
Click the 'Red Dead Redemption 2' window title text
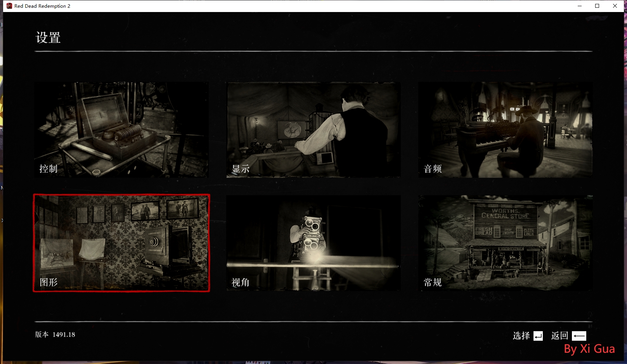point(42,6)
